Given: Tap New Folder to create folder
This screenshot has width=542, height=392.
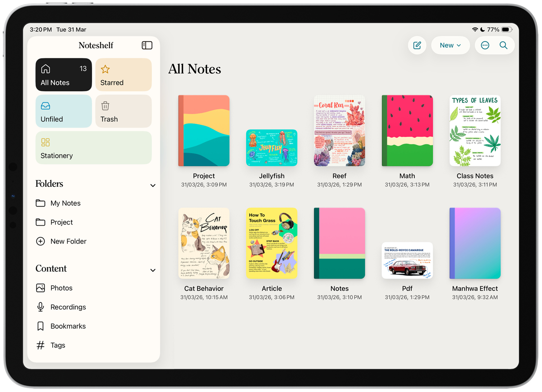Looking at the screenshot, I should 94,241.
